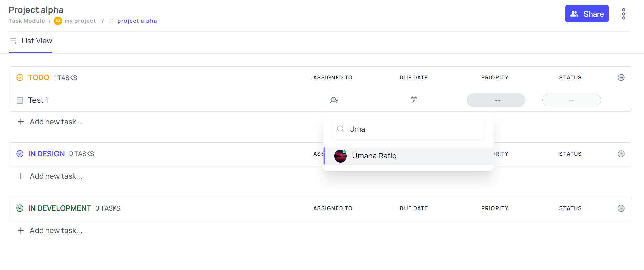This screenshot has width=644, height=270.
Task: Click the assign user icon for Test 1
Action: [334, 100]
